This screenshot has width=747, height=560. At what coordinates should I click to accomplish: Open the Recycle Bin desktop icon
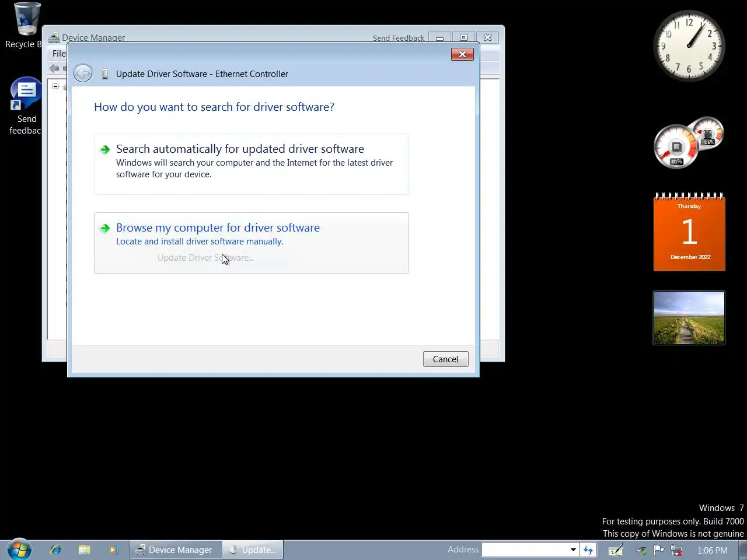point(26,25)
